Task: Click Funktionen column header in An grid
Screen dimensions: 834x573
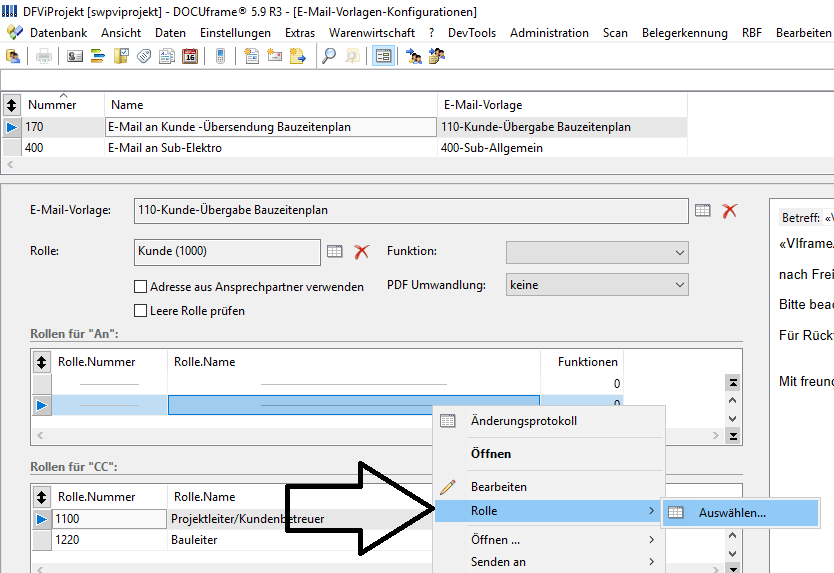Action: tap(582, 362)
